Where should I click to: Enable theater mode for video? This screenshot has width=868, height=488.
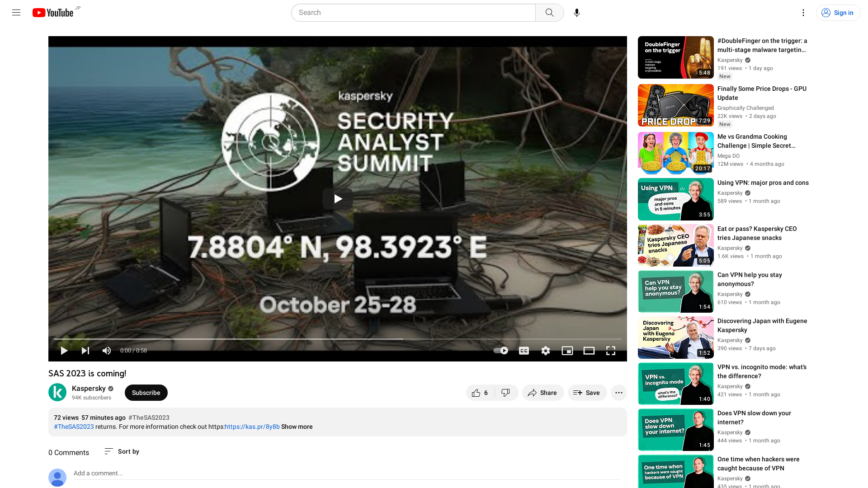pos(589,350)
